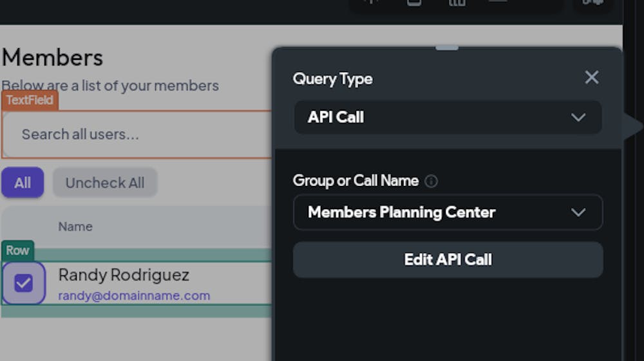Click the members list subtitle text
The width and height of the screenshot is (644, 361).
[110, 86]
